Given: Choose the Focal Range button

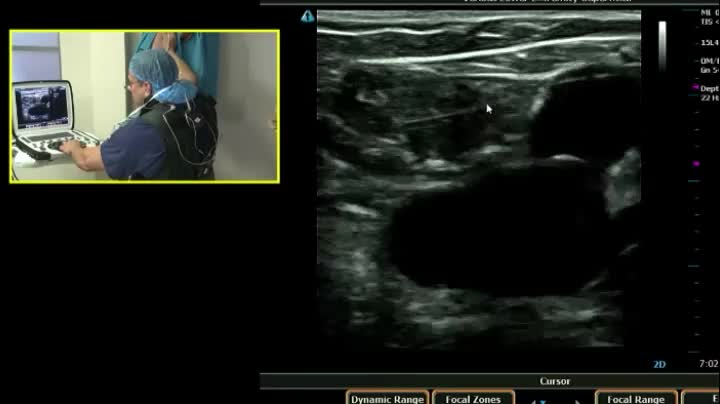Looking at the screenshot, I should point(636,398).
